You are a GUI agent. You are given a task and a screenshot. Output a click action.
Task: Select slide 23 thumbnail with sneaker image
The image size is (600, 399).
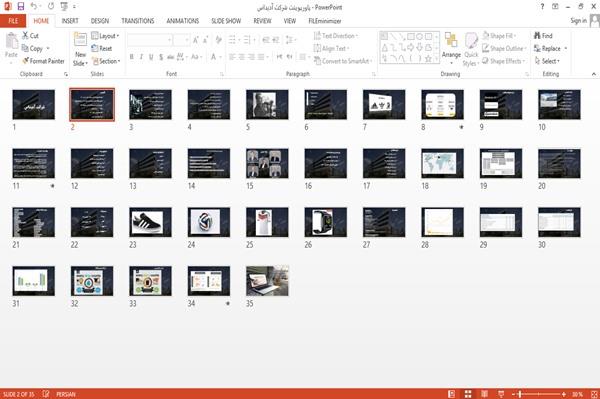click(150, 222)
